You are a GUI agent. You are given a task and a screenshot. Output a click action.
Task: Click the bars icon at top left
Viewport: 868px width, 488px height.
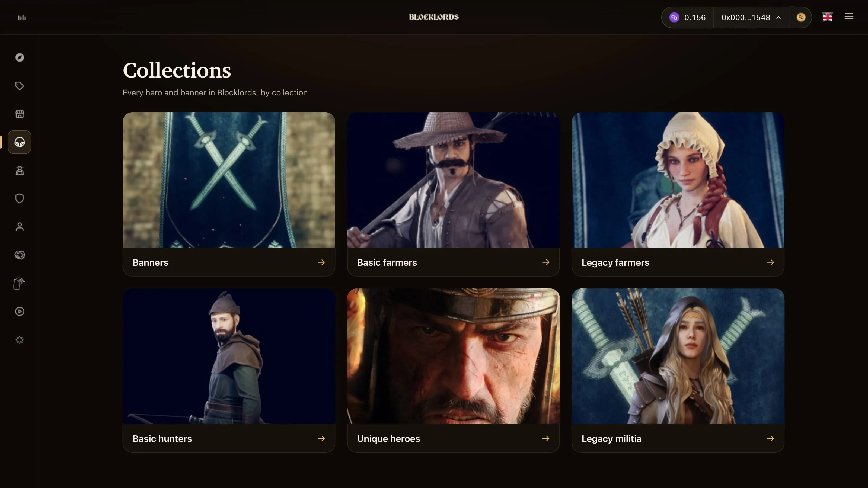22,18
